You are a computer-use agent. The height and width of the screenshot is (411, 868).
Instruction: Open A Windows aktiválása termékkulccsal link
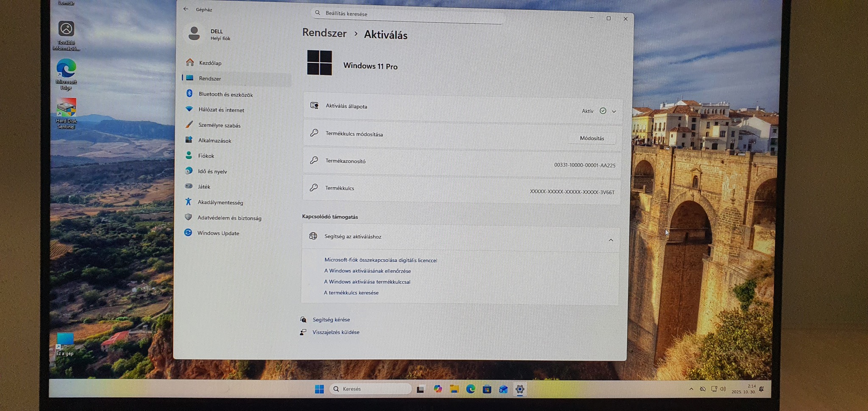(367, 282)
